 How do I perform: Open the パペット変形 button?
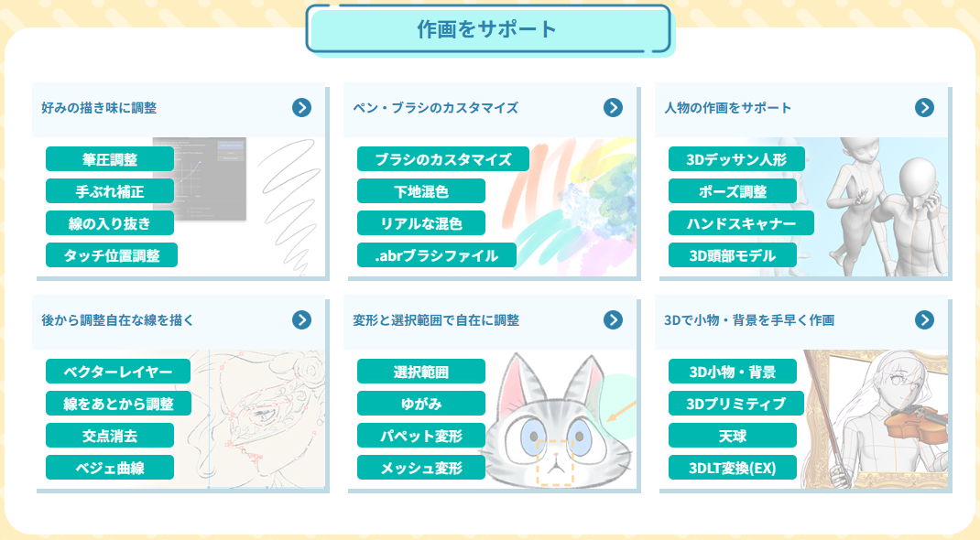[x=421, y=435]
